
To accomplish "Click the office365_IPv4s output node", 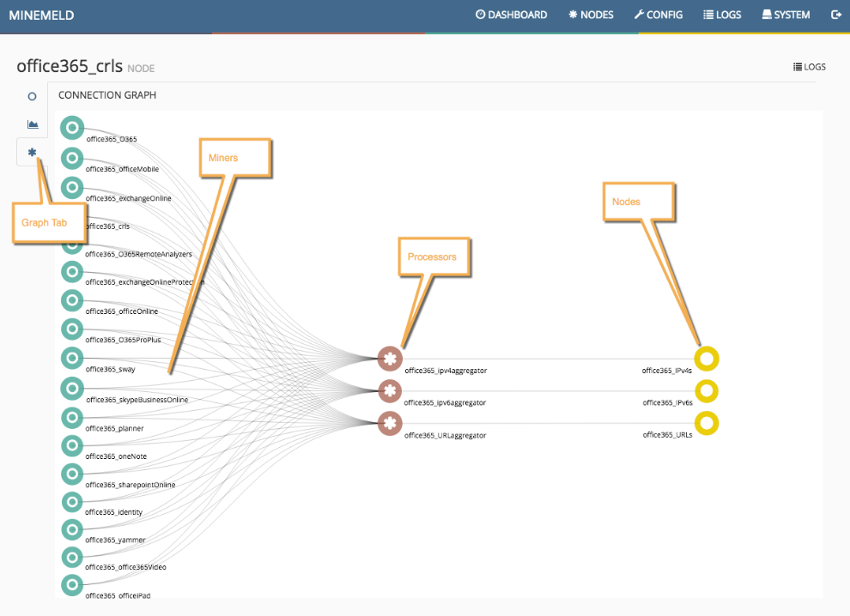I will (707, 359).
